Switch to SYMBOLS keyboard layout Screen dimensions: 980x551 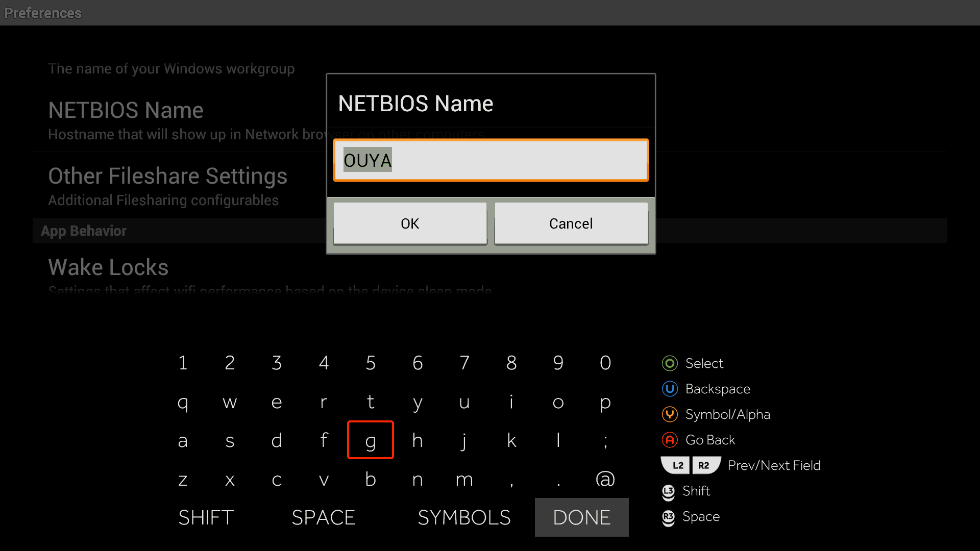click(x=464, y=517)
